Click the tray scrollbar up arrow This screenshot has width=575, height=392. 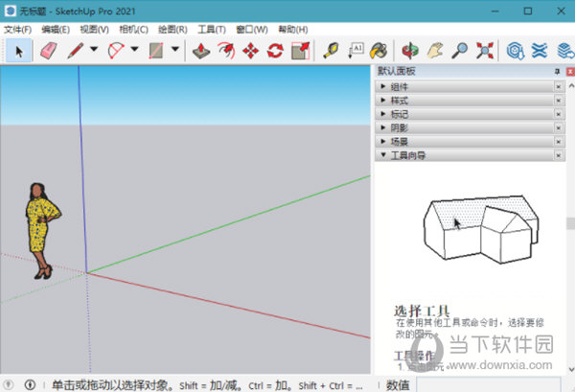[x=571, y=86]
